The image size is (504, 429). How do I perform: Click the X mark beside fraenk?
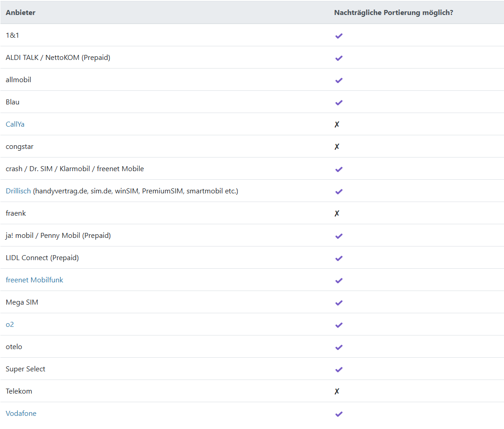pos(337,213)
